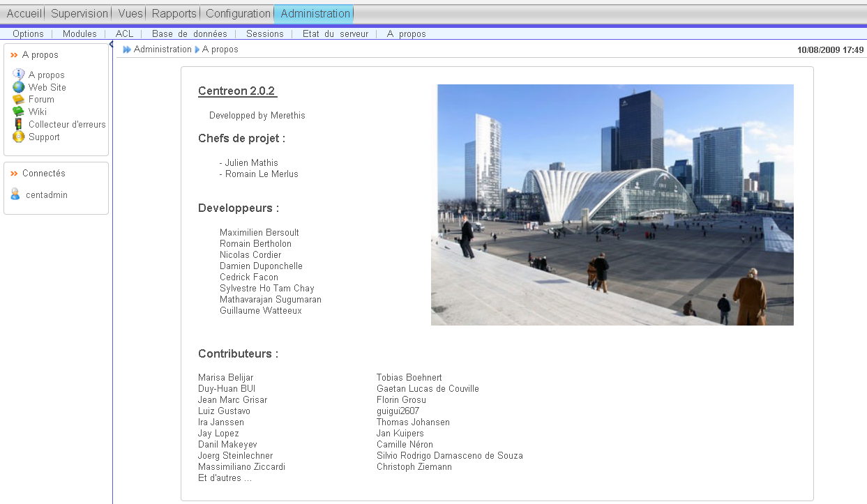Screen dimensions: 867x504
Task: Open the Modules submenu item
Action: 80,33
